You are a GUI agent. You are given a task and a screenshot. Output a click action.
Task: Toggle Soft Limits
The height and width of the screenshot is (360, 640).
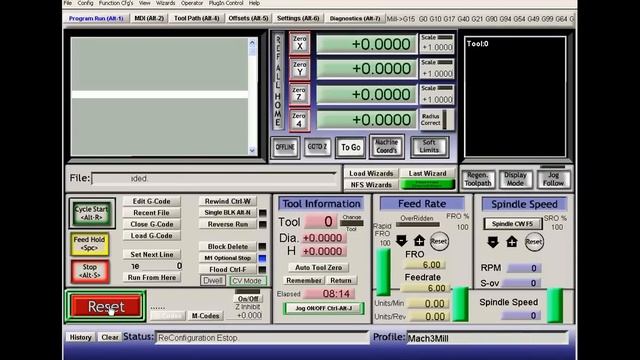click(x=429, y=147)
